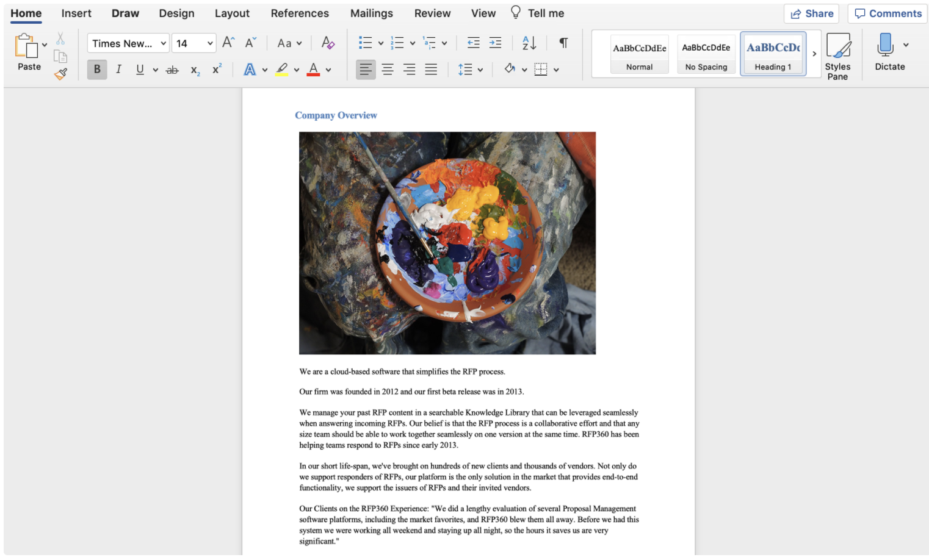Viewport: 929px width, 560px height.
Task: Click the Tell me search box
Action: pos(537,13)
